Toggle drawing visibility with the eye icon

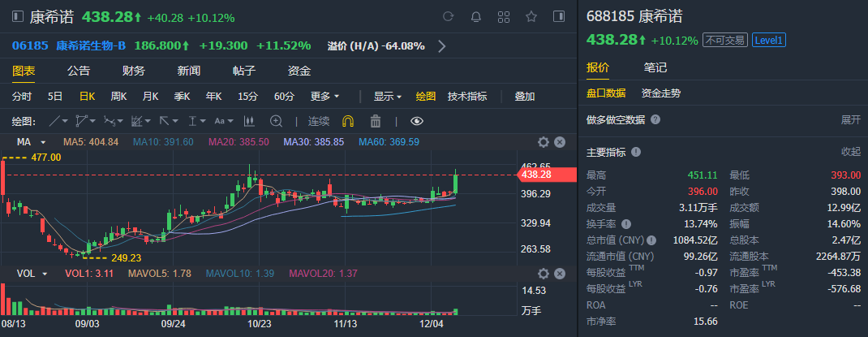417,121
